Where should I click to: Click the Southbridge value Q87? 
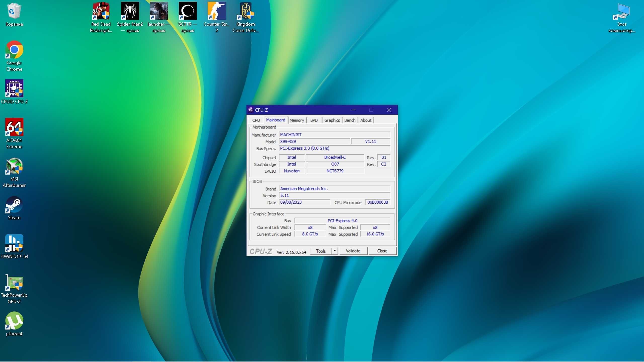[335, 164]
